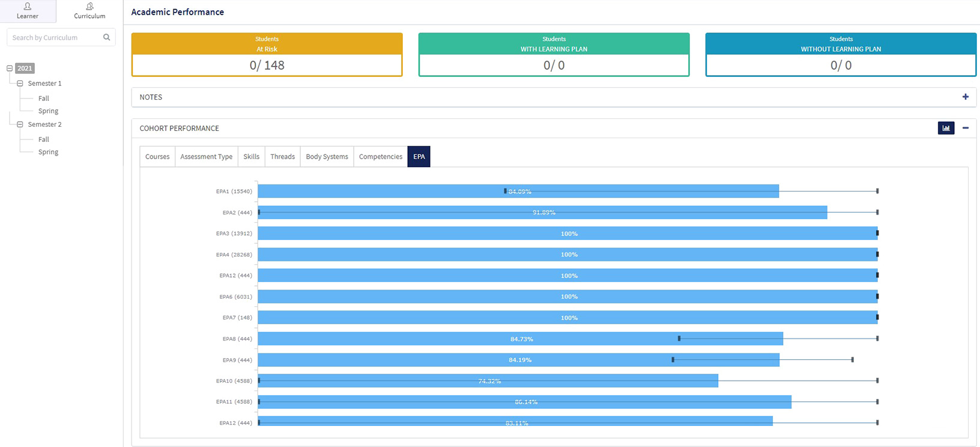980x447 pixels.
Task: Click the Students At Risk card
Action: (x=267, y=55)
